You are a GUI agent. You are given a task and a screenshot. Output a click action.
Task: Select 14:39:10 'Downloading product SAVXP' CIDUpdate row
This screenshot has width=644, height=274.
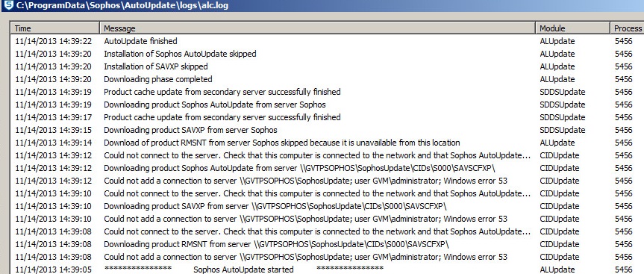328,206
